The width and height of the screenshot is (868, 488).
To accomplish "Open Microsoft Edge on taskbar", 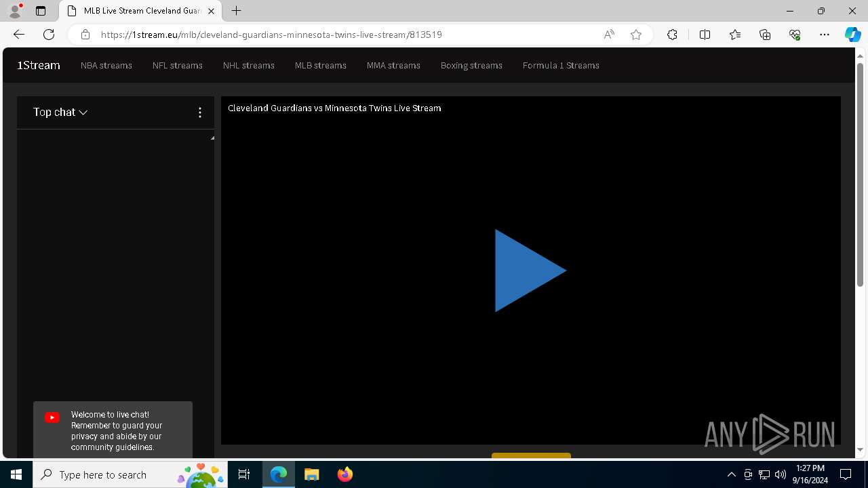I will click(279, 474).
